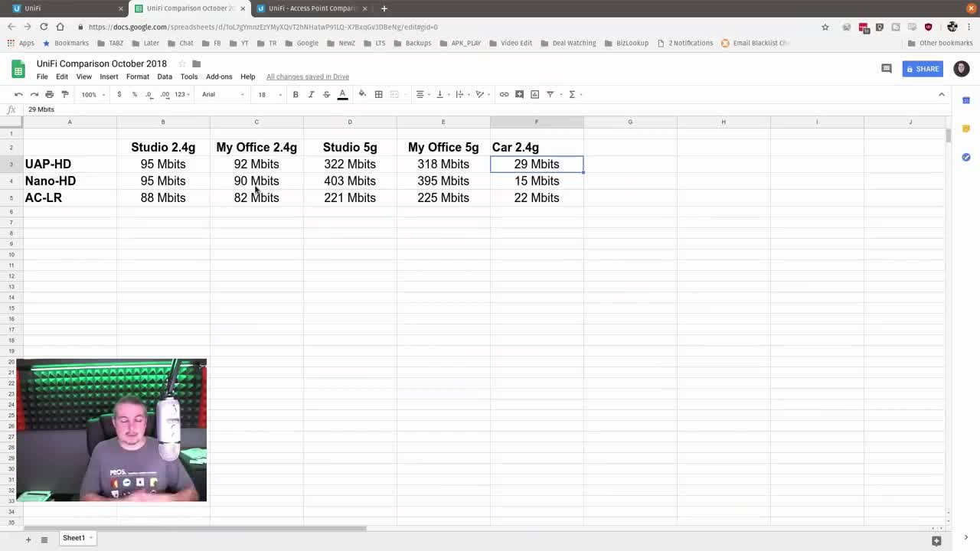Open Keep notes in side panel
The image size is (980, 551).
tap(966, 129)
